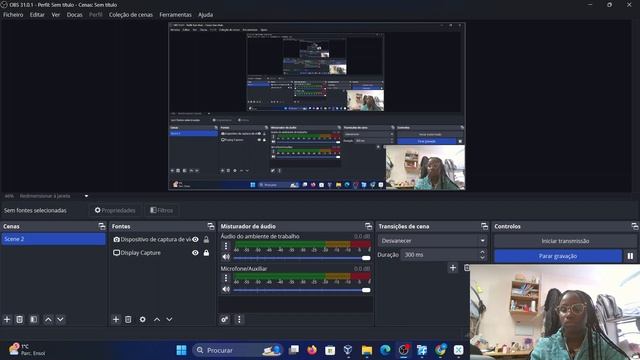Pop out the Misturador de áudio dock
The height and width of the screenshot is (360, 640).
coord(368,226)
